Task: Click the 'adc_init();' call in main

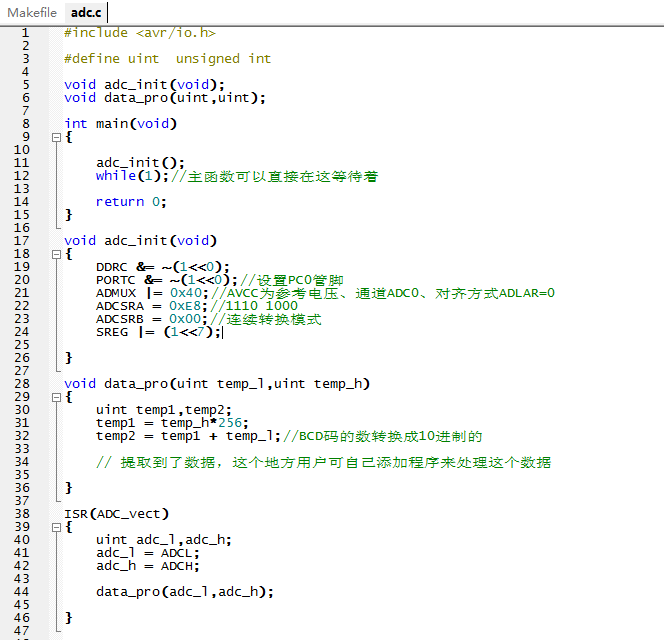Action: [141, 163]
